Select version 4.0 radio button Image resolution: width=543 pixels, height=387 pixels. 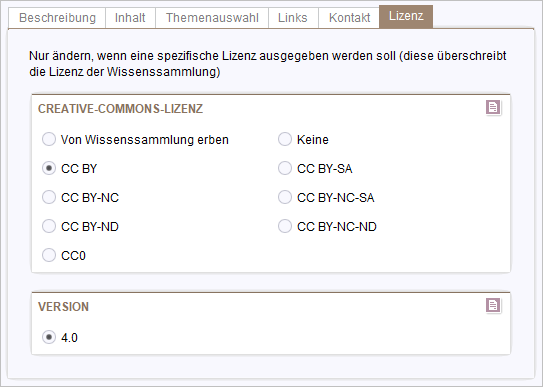tap(49, 337)
